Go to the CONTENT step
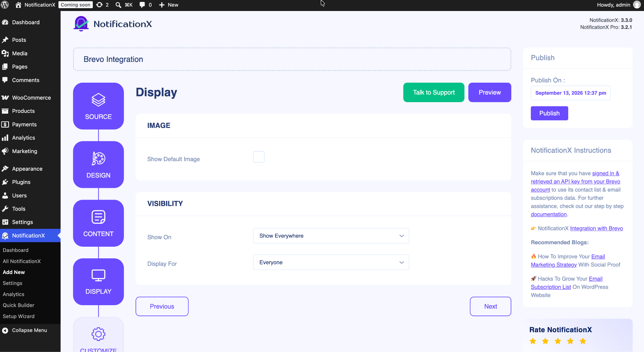 [x=98, y=223]
